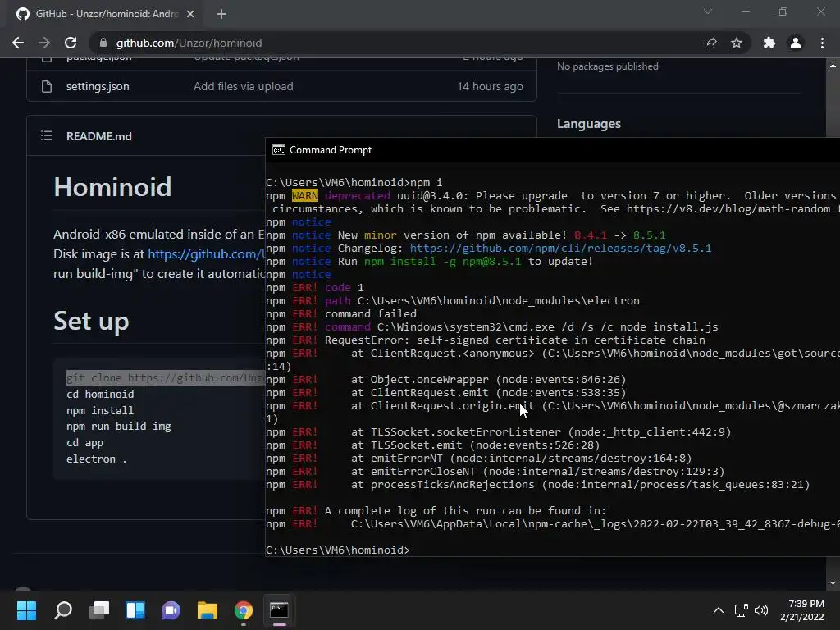840x630 pixels.
Task: Click the 'git clone https://github.com' code line
Action: (x=166, y=377)
